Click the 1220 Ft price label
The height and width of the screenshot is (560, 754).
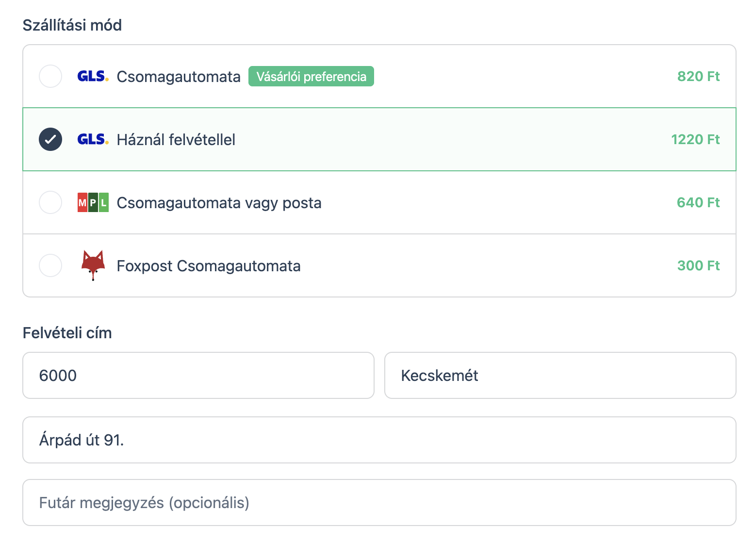click(695, 139)
